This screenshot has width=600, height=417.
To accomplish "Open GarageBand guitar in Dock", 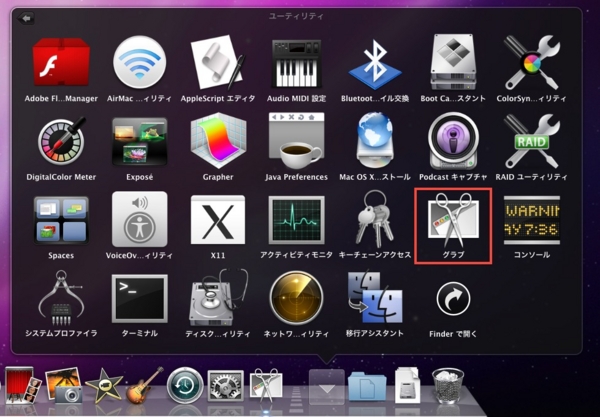I will click(145, 385).
